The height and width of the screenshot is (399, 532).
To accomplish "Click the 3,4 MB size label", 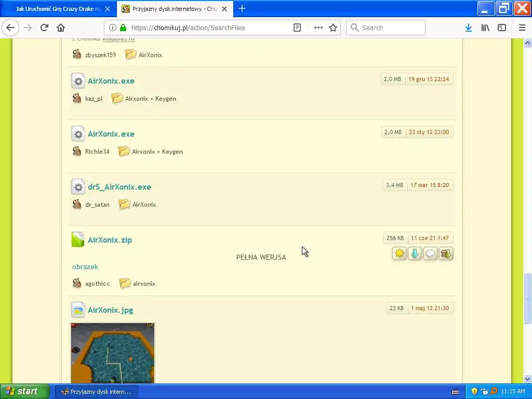I will (395, 185).
